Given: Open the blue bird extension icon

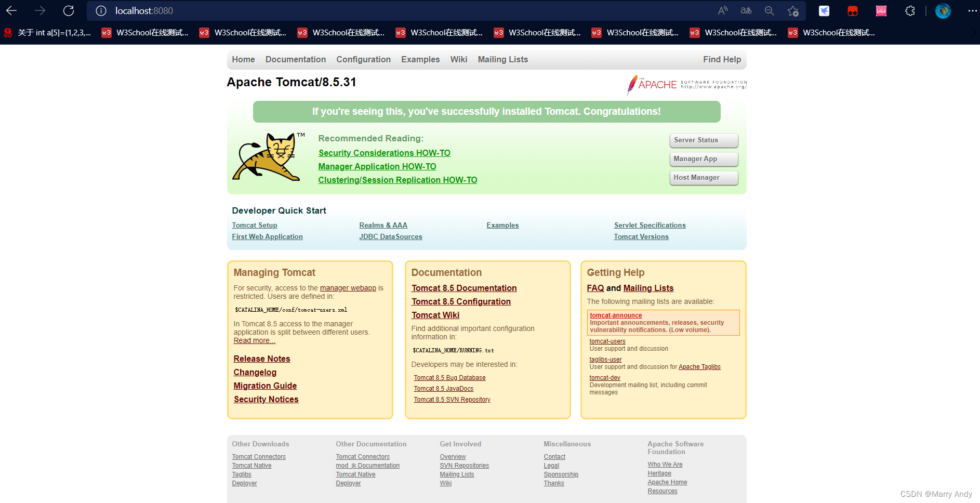Looking at the screenshot, I should coord(824,10).
